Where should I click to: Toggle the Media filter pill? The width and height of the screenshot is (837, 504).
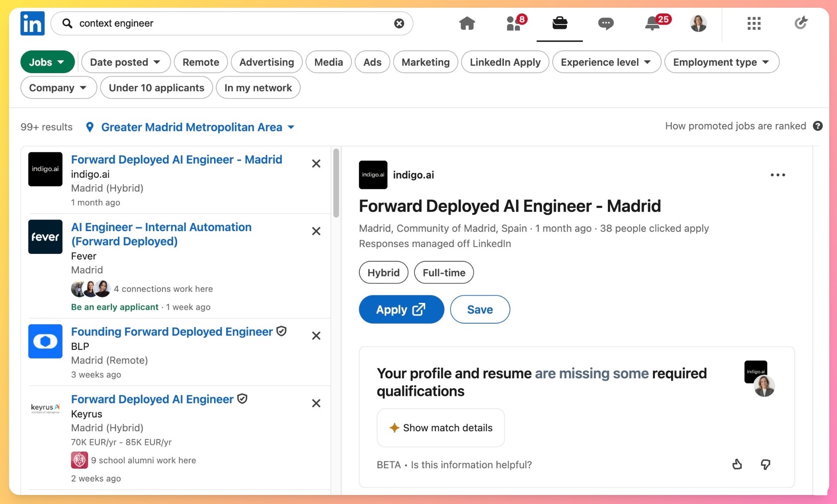[329, 62]
